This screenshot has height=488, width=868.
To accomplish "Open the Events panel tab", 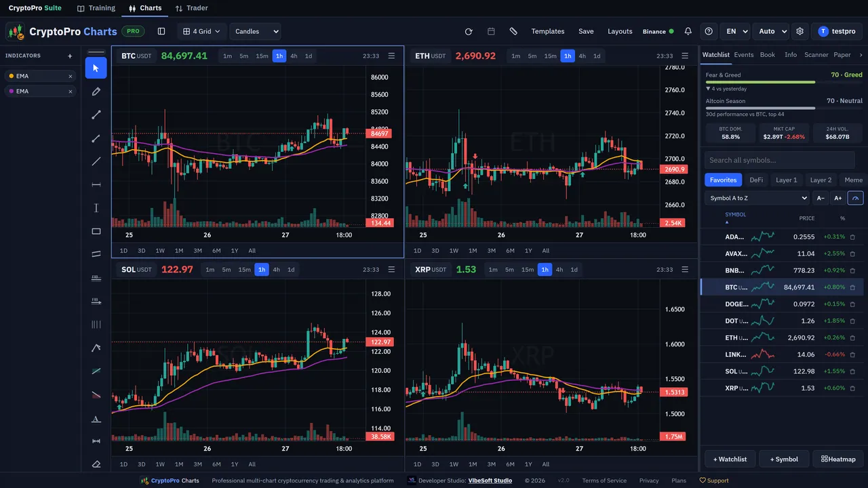I will point(744,55).
